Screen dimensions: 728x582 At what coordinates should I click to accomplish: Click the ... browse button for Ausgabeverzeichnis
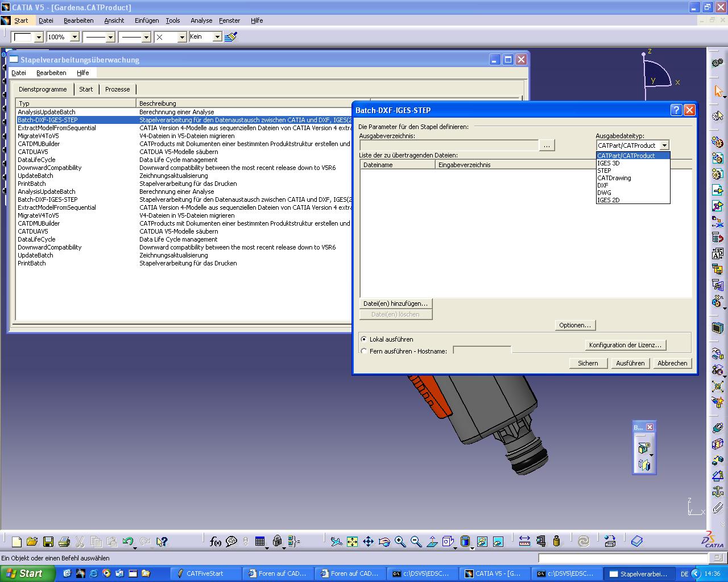point(547,145)
